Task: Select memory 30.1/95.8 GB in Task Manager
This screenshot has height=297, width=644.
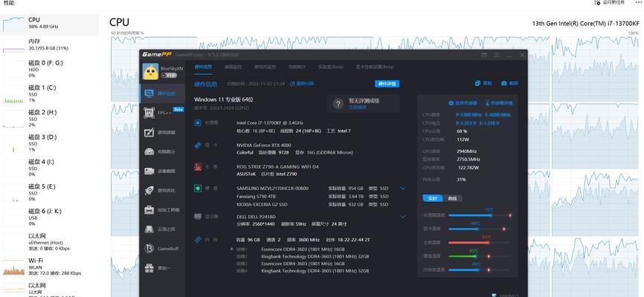Action: click(50, 45)
